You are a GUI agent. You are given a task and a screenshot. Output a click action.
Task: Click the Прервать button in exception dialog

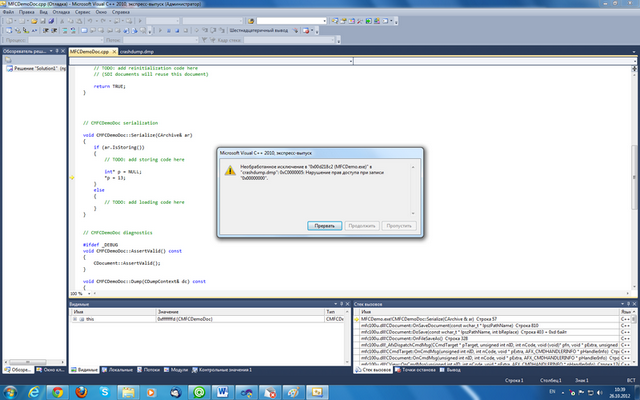tap(324, 226)
